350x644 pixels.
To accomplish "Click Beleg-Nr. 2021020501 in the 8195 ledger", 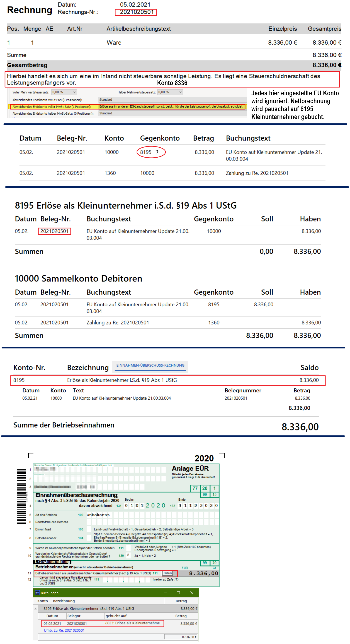I will [54, 231].
